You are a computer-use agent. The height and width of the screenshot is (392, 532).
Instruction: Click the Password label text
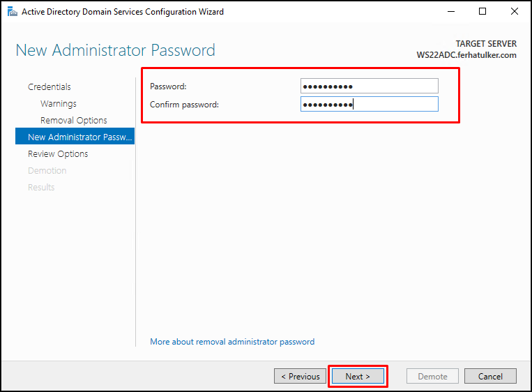[168, 86]
